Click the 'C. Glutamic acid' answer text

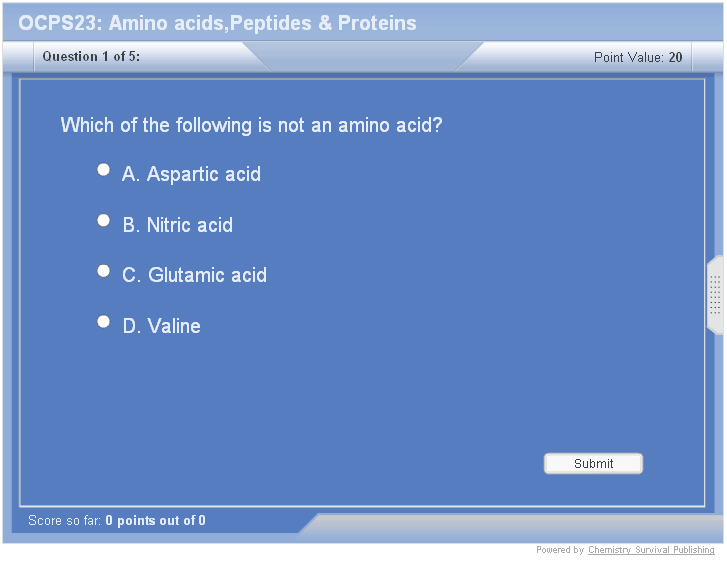pyautogui.click(x=194, y=275)
